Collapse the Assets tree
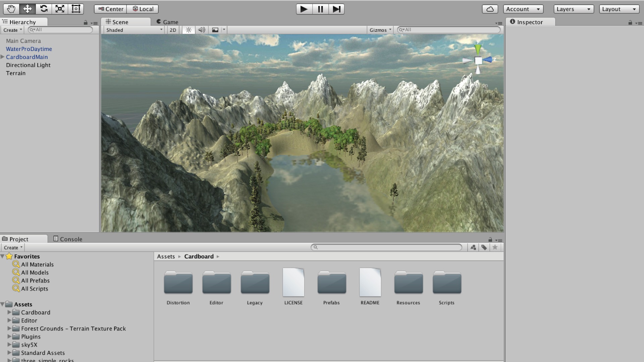The width and height of the screenshot is (644, 362). (2, 304)
